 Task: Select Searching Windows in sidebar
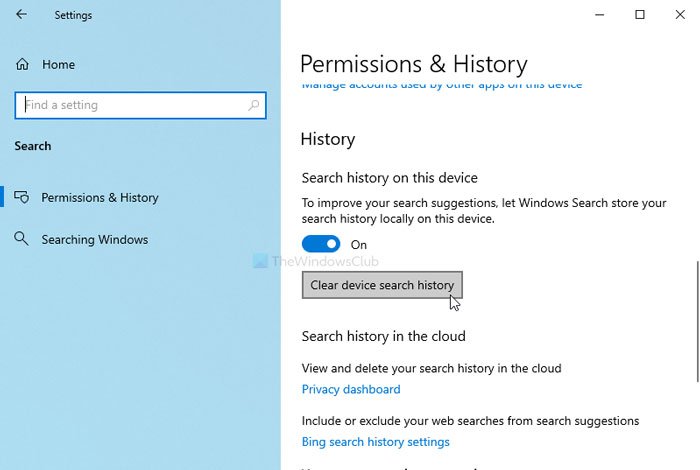pos(94,240)
